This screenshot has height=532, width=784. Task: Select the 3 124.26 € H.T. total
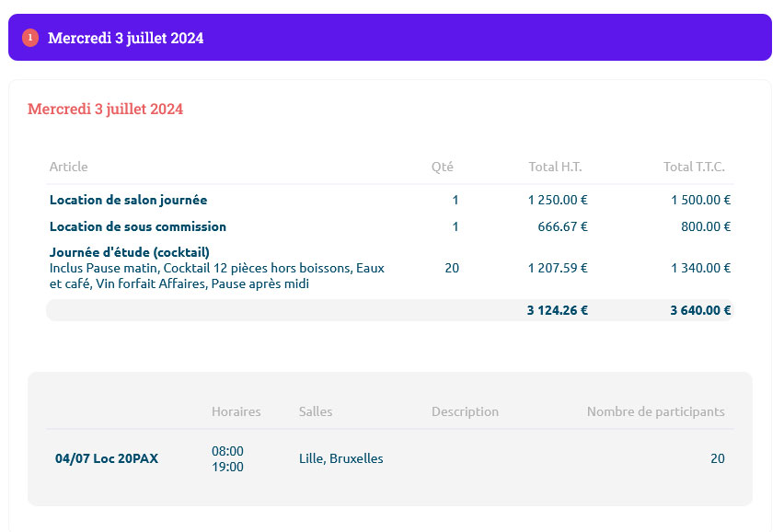[557, 310]
